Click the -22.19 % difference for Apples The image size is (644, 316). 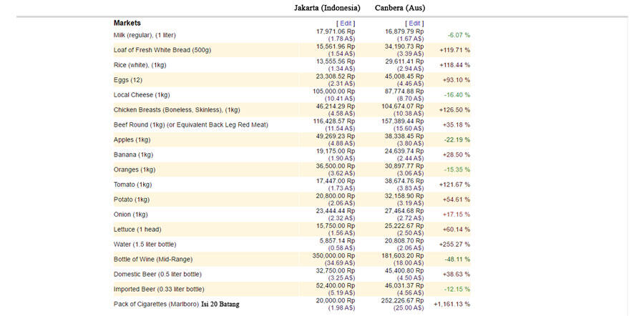[x=457, y=140]
